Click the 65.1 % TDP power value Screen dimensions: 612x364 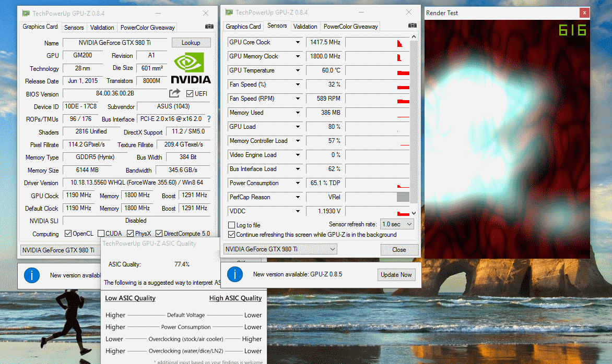(324, 183)
